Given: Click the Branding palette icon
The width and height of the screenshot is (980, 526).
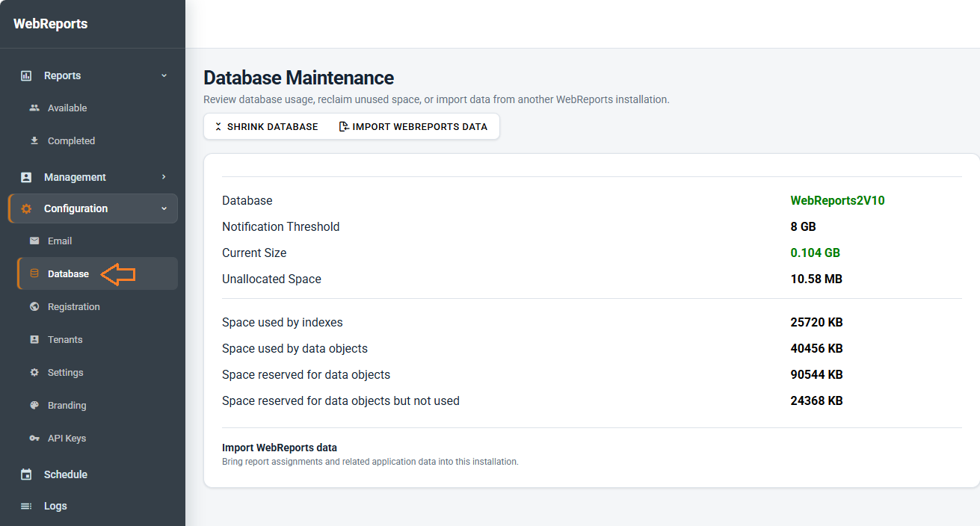Looking at the screenshot, I should [x=34, y=405].
